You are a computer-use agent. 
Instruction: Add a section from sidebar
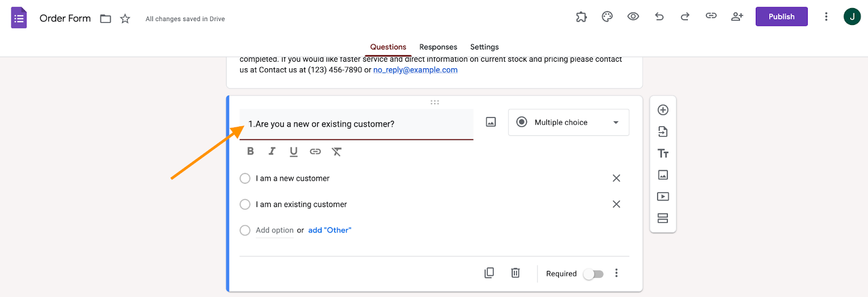click(x=663, y=218)
